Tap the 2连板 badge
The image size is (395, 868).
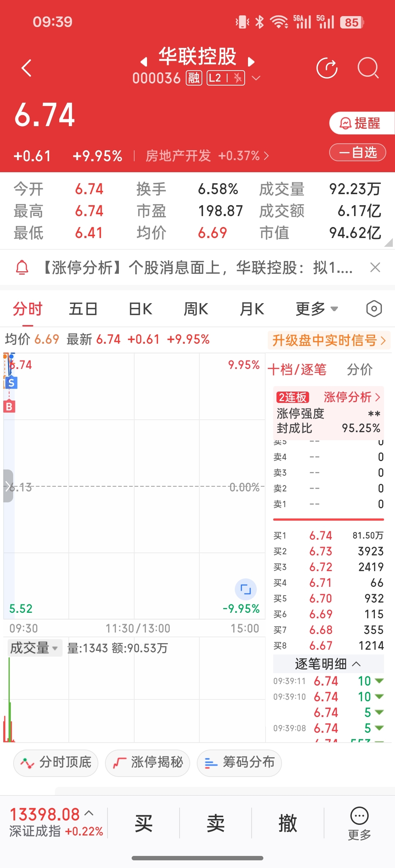[x=293, y=397]
